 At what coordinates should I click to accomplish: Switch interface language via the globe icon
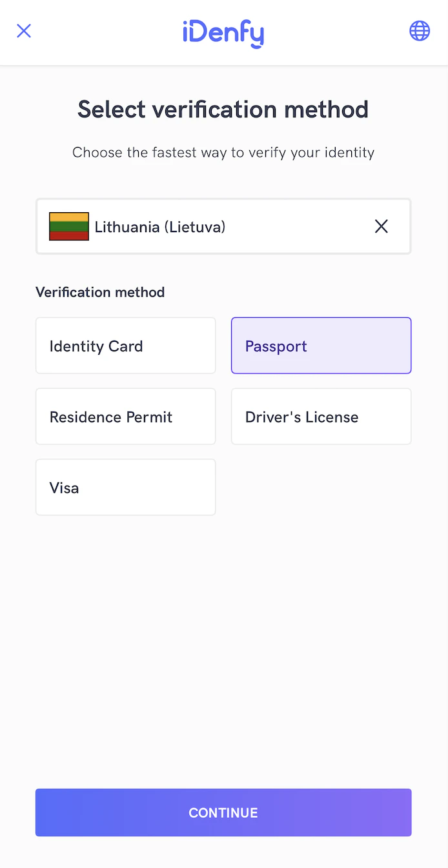click(x=420, y=30)
